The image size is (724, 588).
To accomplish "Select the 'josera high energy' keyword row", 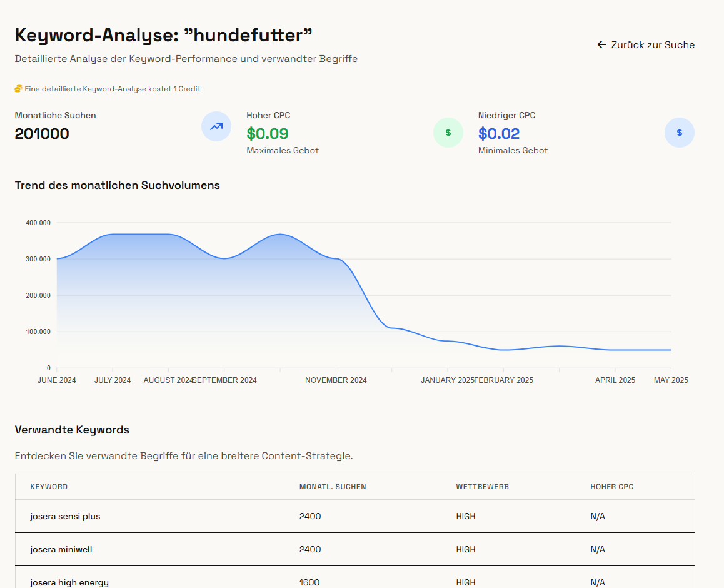I will pos(354,577).
